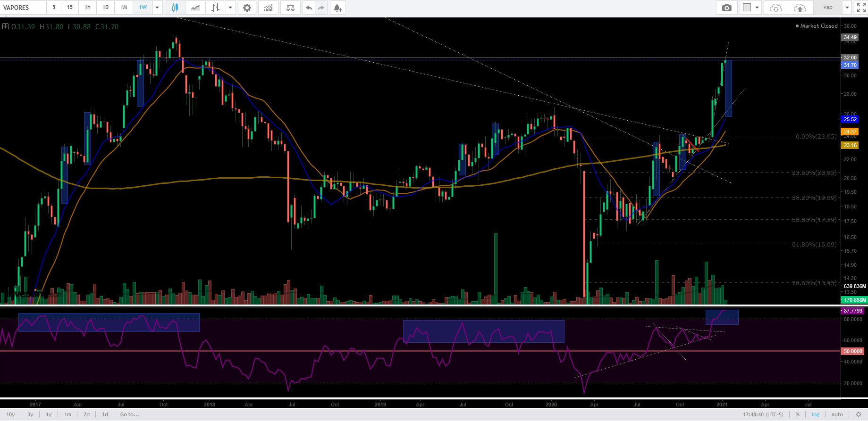Image resolution: width=868 pixels, height=421 pixels.
Task: Select the bar chart style icon
Action: point(215,8)
